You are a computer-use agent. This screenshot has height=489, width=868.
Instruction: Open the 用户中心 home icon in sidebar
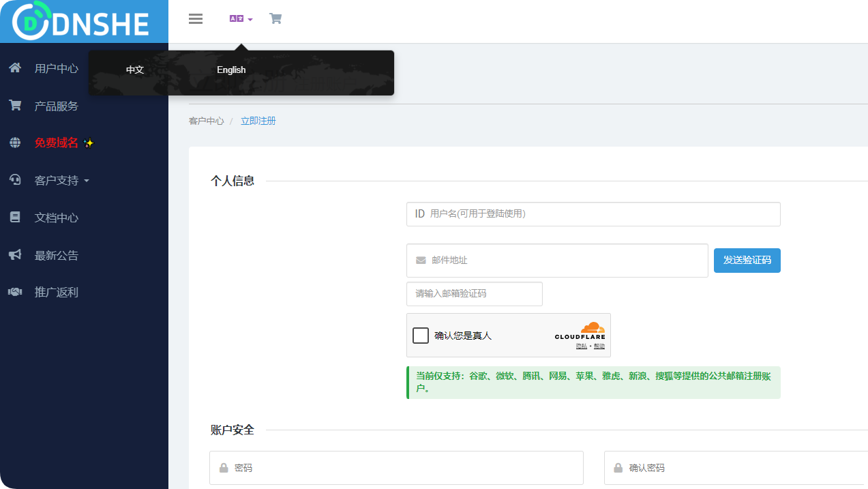pos(15,68)
